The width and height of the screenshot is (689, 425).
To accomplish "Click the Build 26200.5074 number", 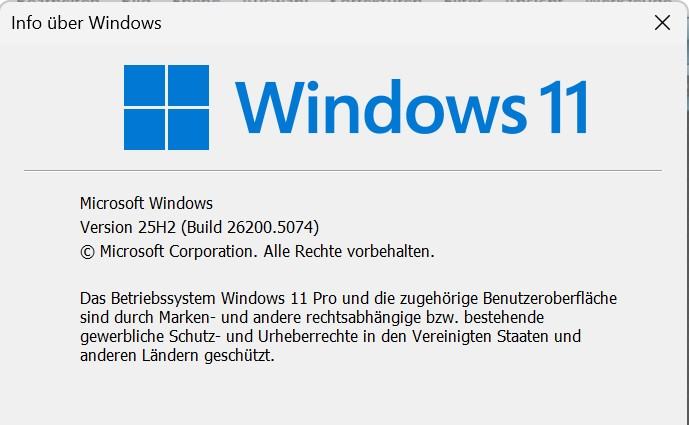I will point(251,227).
